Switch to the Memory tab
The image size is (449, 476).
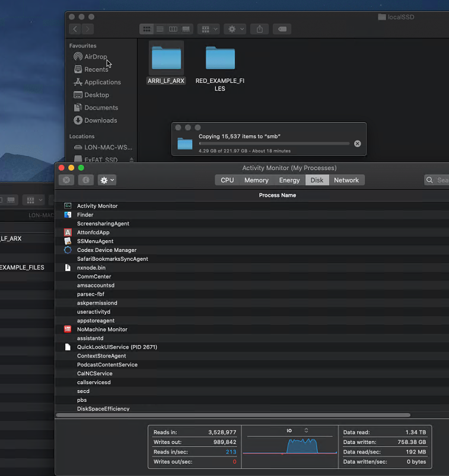(256, 180)
